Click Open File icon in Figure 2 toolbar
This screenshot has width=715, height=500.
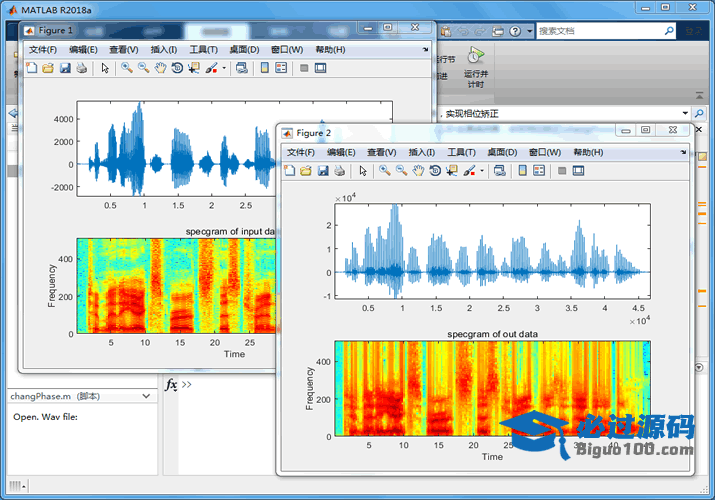pyautogui.click(x=306, y=170)
